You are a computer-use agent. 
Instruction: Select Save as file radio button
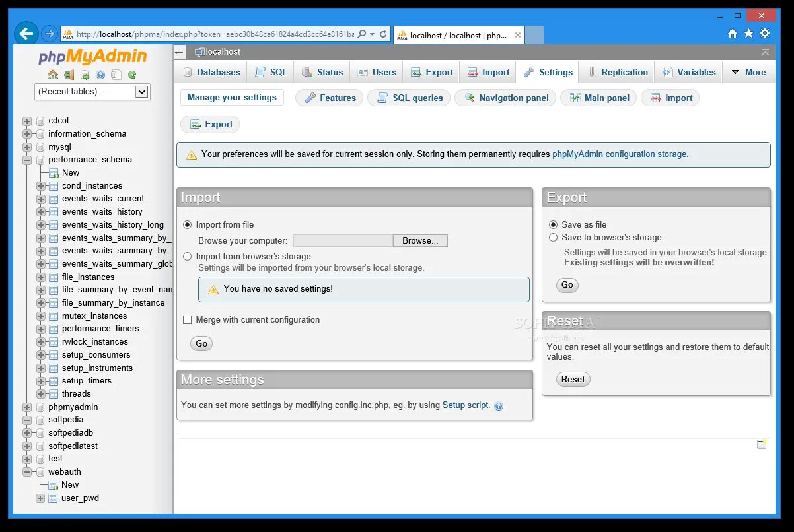[554, 225]
